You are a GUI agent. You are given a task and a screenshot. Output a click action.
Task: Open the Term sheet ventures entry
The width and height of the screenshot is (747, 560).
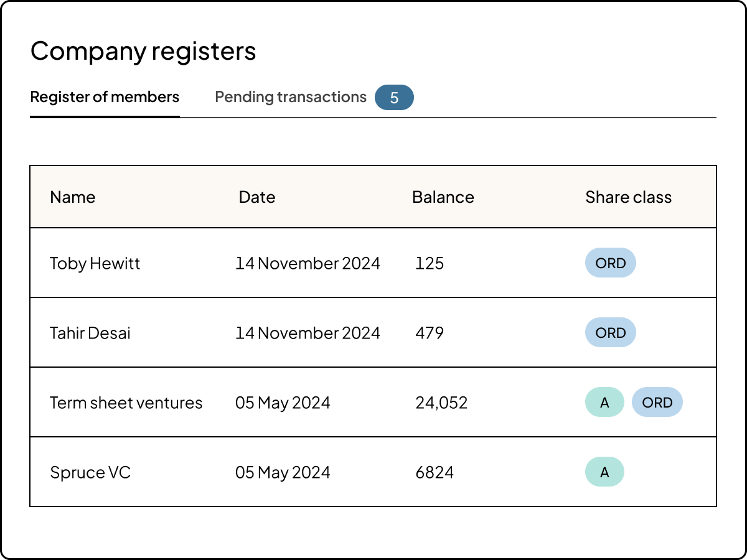tap(126, 403)
